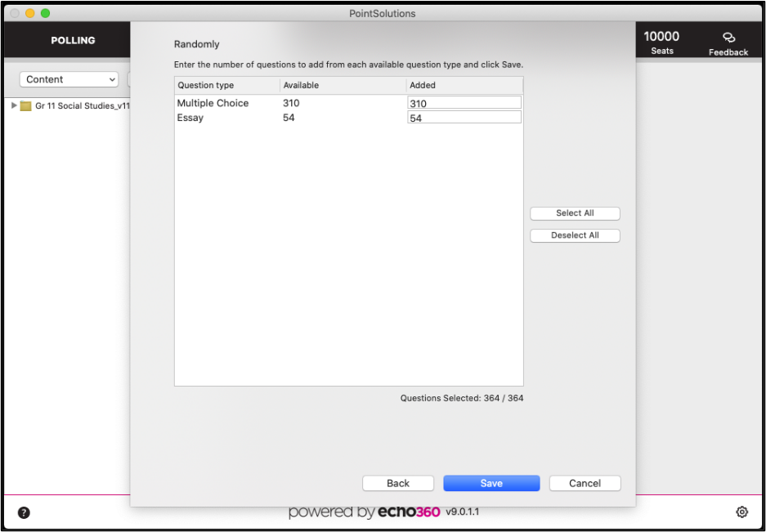Select the Essay row label
Screen dimensions: 766x532
(x=190, y=118)
